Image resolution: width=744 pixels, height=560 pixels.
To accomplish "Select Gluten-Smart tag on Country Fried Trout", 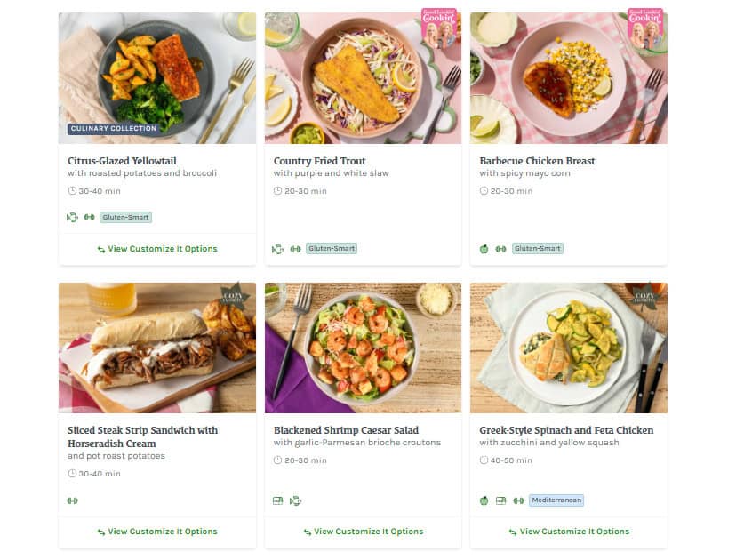I will [332, 249].
